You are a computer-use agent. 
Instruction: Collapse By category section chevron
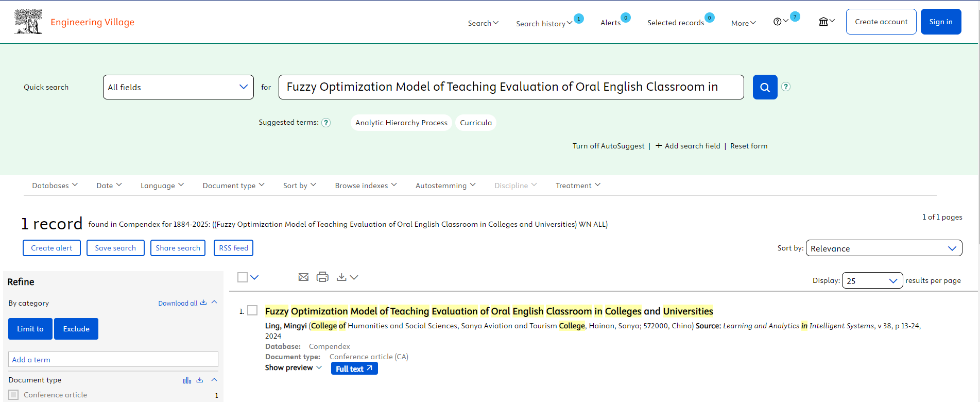214,303
